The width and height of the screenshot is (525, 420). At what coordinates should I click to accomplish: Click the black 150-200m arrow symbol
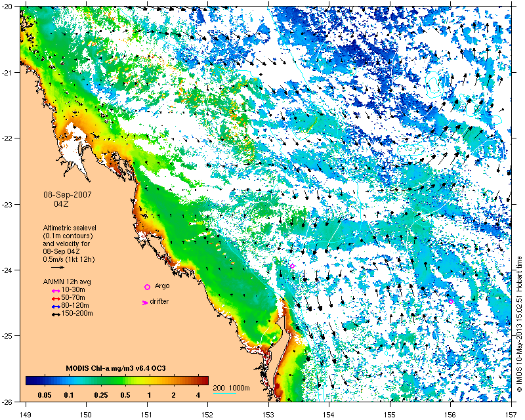(x=56, y=315)
